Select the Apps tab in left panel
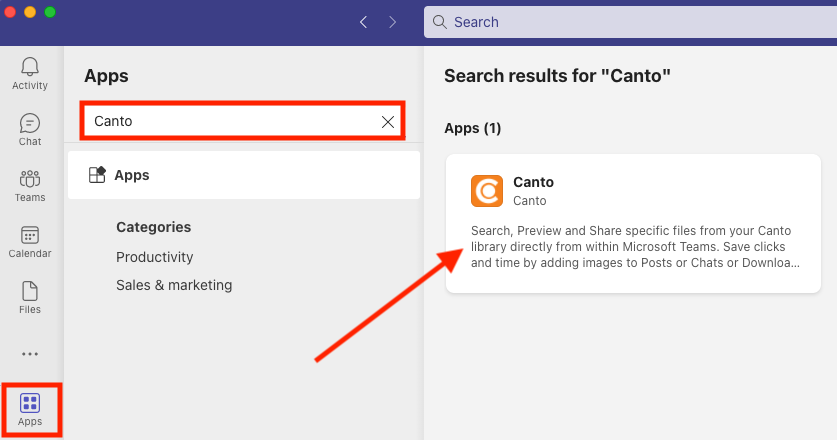This screenshot has width=837, height=440. click(244, 175)
